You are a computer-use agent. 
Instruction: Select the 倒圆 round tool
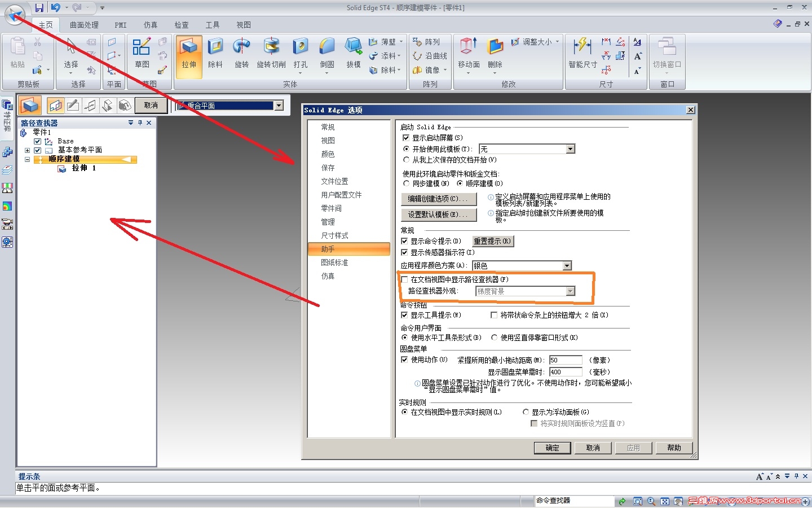pos(327,55)
